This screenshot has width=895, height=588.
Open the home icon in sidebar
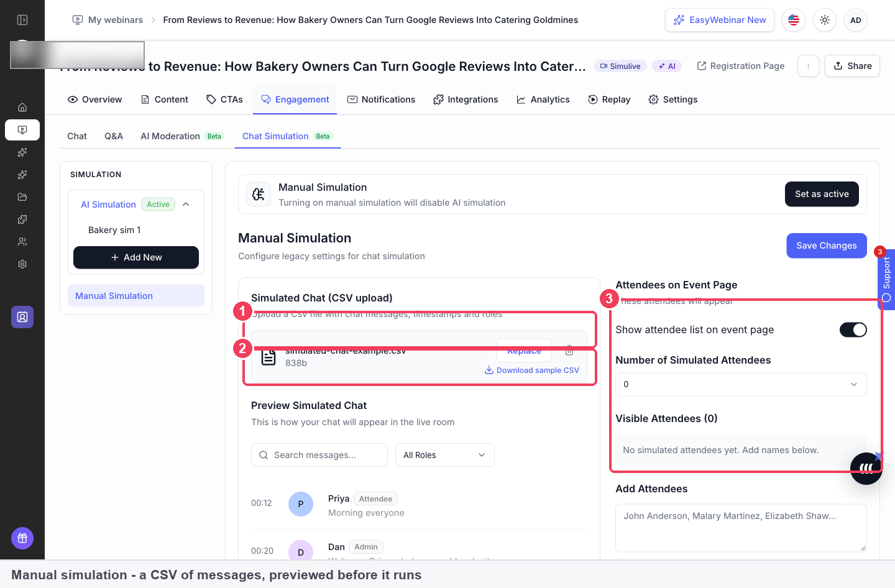(x=22, y=108)
